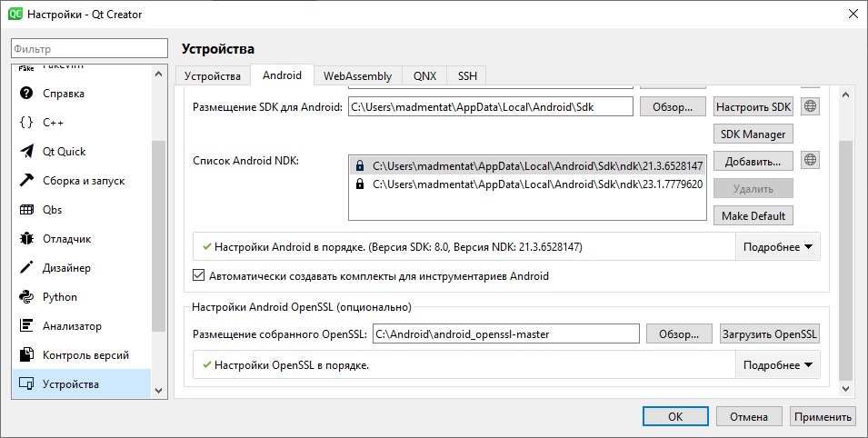
Task: Click Android page scroll up arrow
Action: [846, 95]
